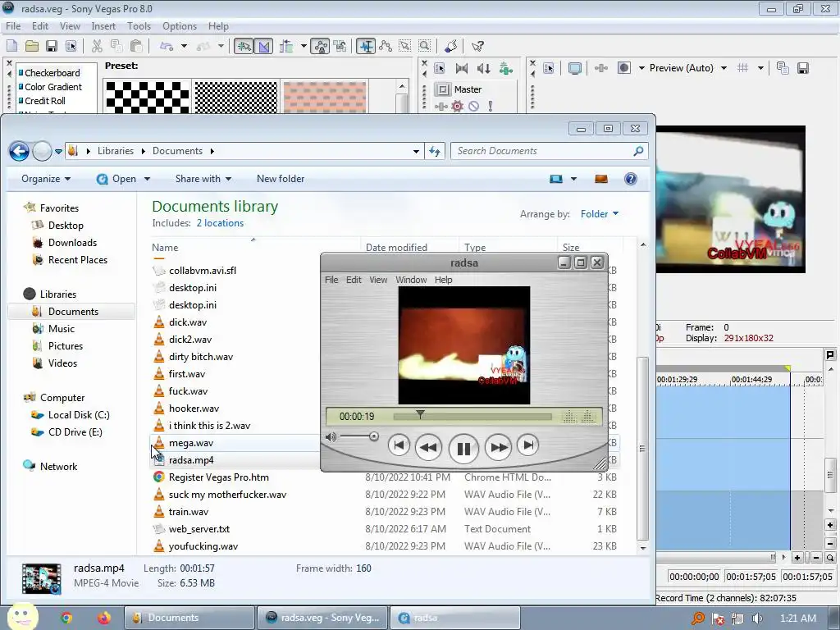Open File menu in radsa player
840x630 pixels.
331,280
